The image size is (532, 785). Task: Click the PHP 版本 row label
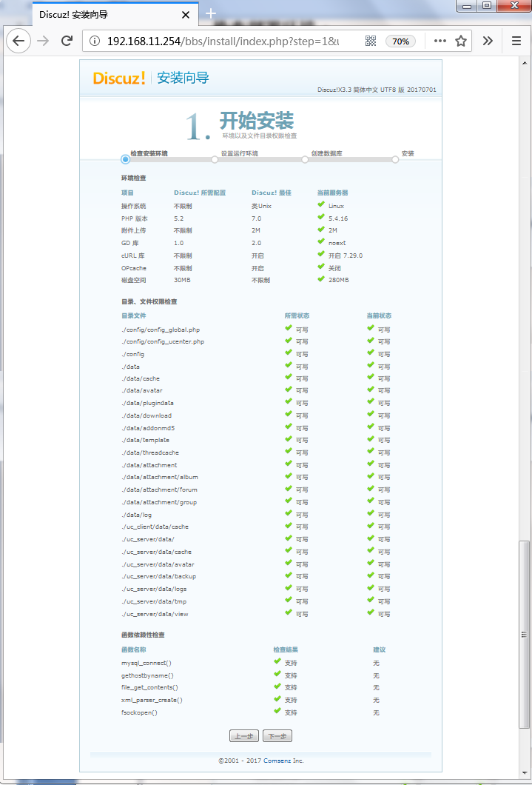(134, 218)
